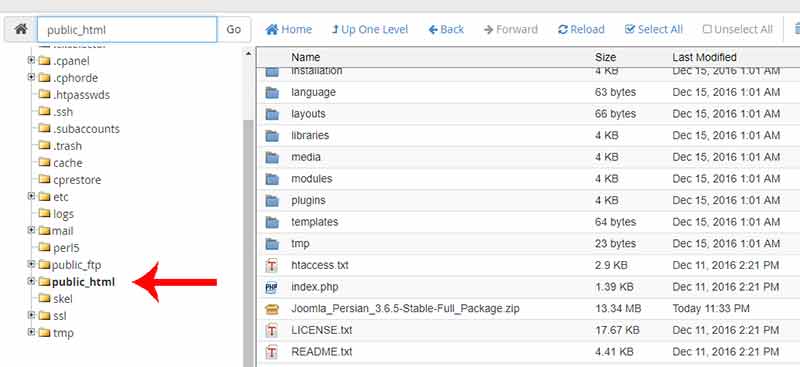Viewport: 800px width, 367px height.
Task: Sort files by Size column header
Action: (x=605, y=57)
